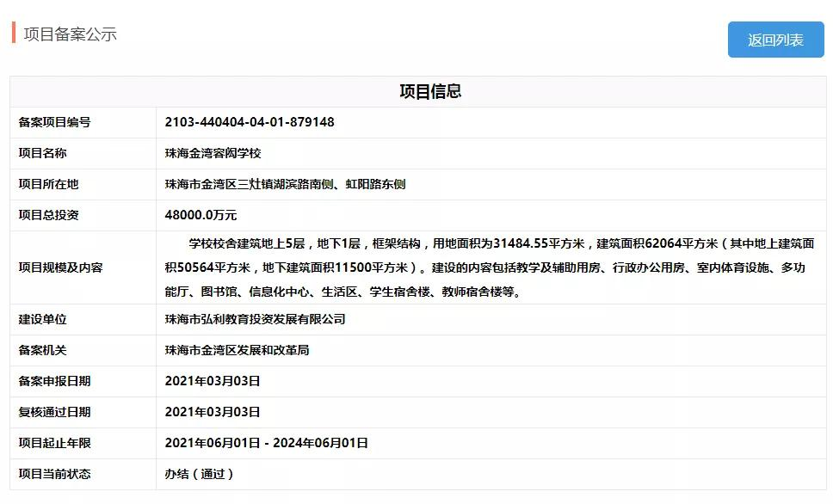Click the 建设单位 row label
The image size is (833, 504).
tap(46, 319)
